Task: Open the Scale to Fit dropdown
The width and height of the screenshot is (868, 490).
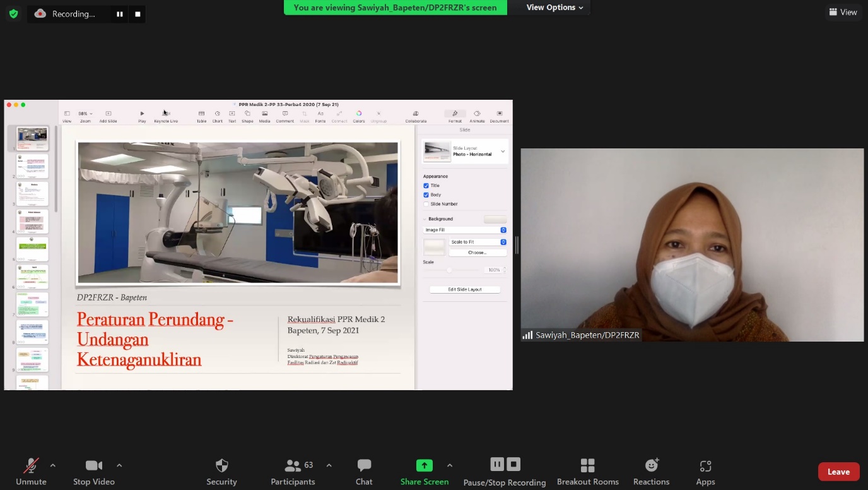Action: click(478, 242)
